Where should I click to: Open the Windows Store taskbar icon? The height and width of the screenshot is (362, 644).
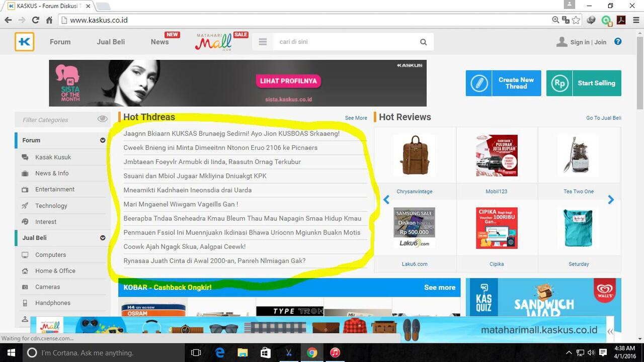pyautogui.click(x=266, y=352)
